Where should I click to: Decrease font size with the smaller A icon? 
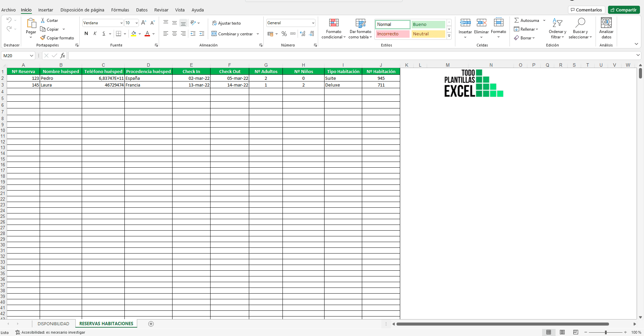coord(152,23)
